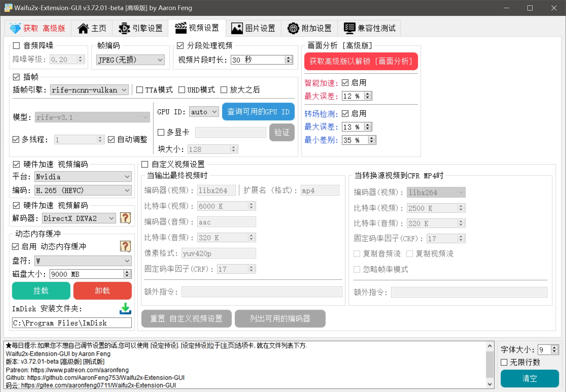Check the 放大之后 checkbox
Image resolution: width=566 pixels, height=392 pixels.
click(224, 90)
